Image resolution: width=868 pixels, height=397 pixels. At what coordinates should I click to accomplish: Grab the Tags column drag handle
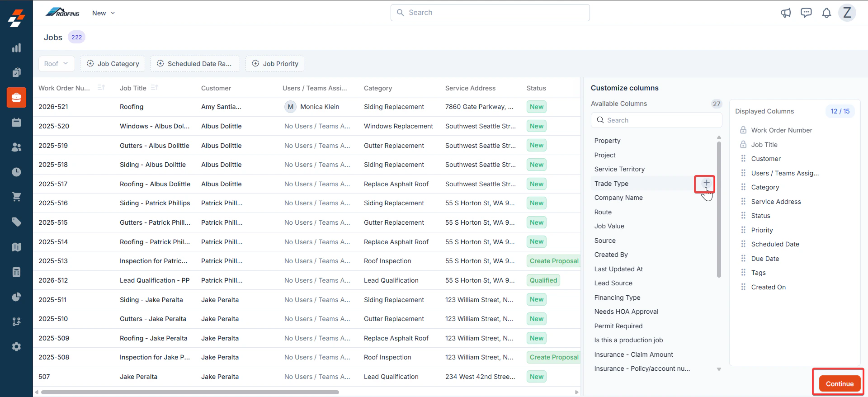[x=743, y=273]
